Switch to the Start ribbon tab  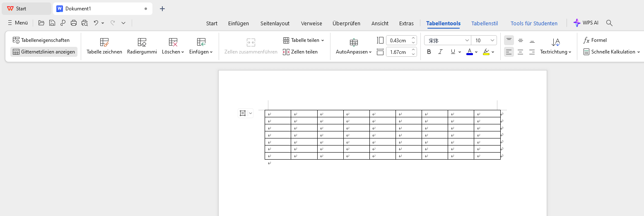click(212, 23)
